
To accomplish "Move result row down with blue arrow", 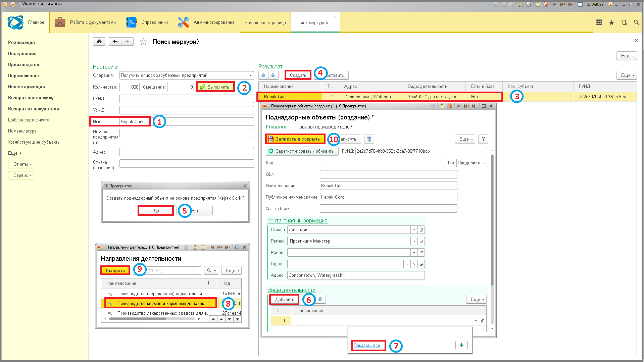I will pyautogui.click(x=273, y=75).
